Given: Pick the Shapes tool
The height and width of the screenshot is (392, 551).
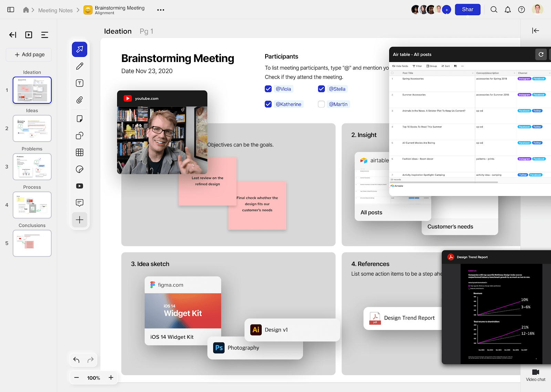Looking at the screenshot, I should 80,135.
